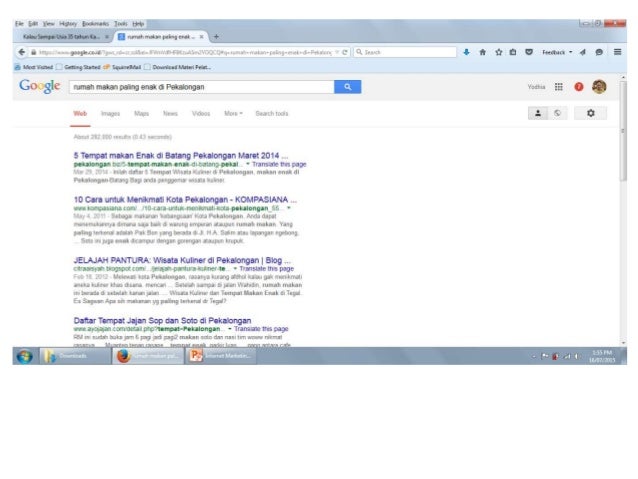638x479 pixels.
Task: Expand the Feedback dropdown in toolbar
Action: pyautogui.click(x=557, y=52)
